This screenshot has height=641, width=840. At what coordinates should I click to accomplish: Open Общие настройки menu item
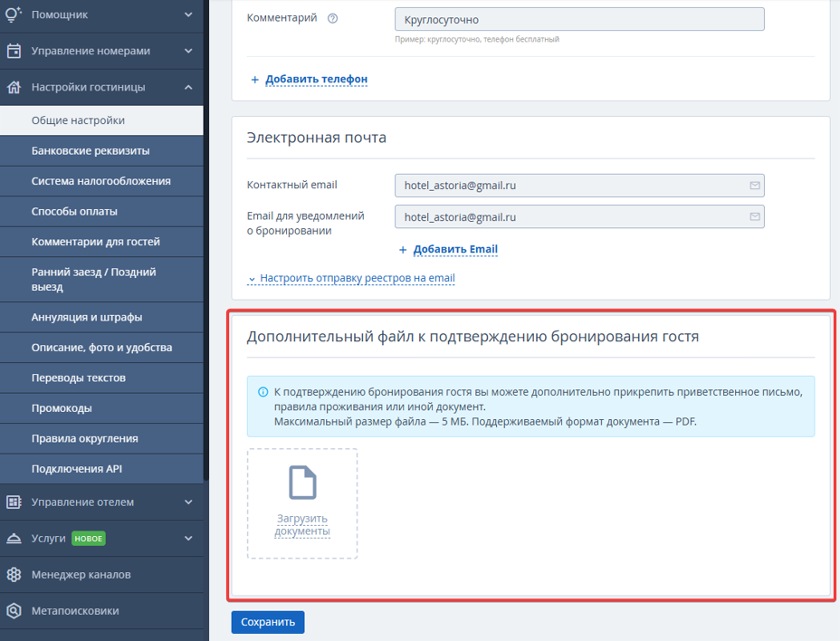coord(101,120)
